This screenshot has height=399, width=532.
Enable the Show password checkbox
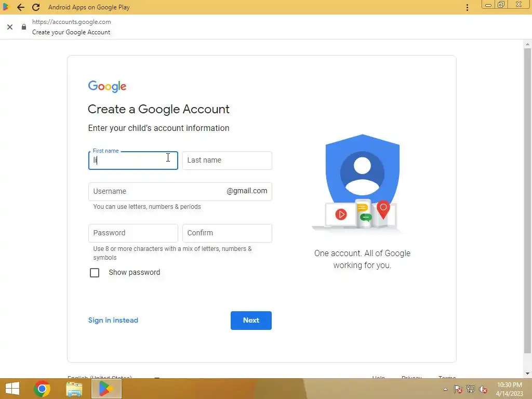tap(95, 273)
